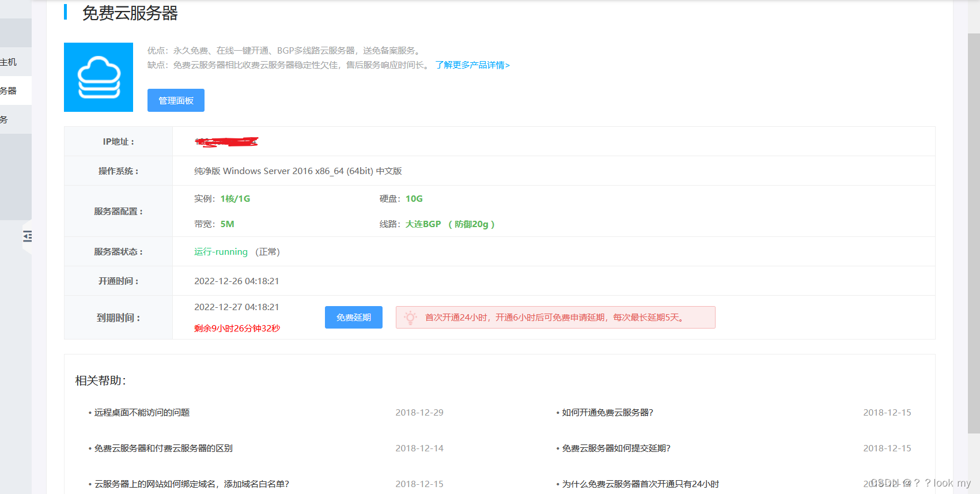Click the blue cloud server product icon
Viewport: 980px width, 494px height.
pos(99,77)
